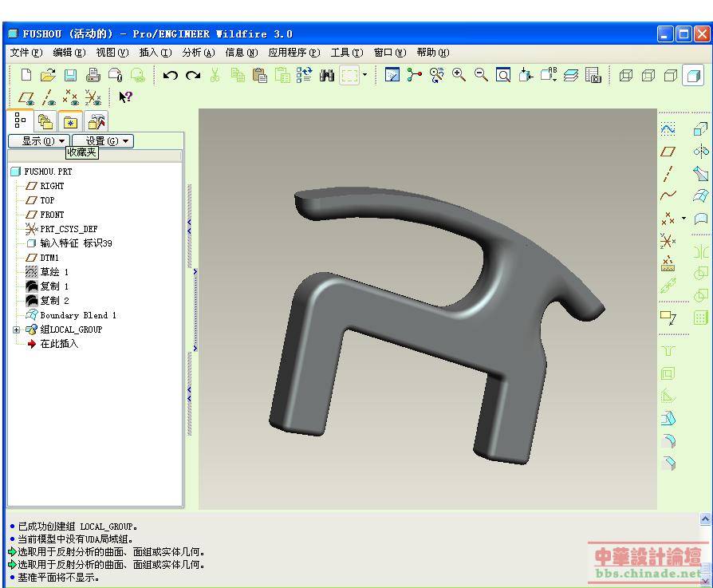Expand the 组LOCAL_GROUP tree node
The width and height of the screenshot is (713, 588).
(16, 330)
